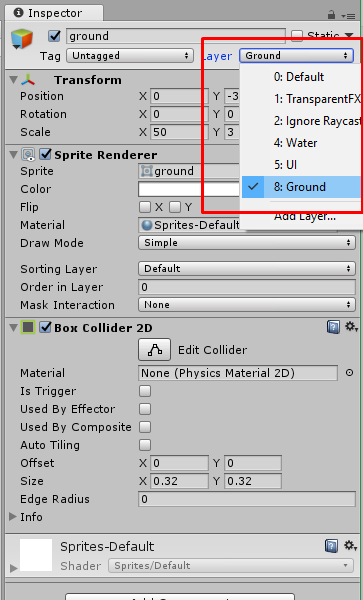Click the Edit Collider shape button
The image size is (363, 600).
(155, 350)
